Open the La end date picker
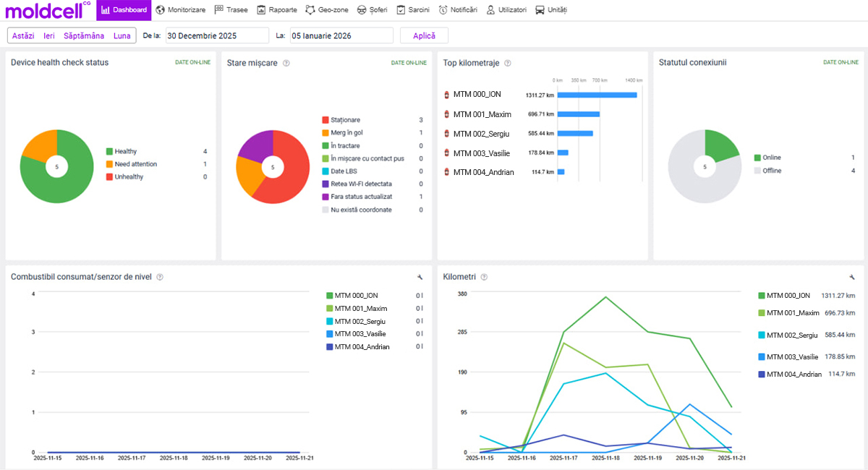Screen dimensions: 868x470 click(x=341, y=35)
